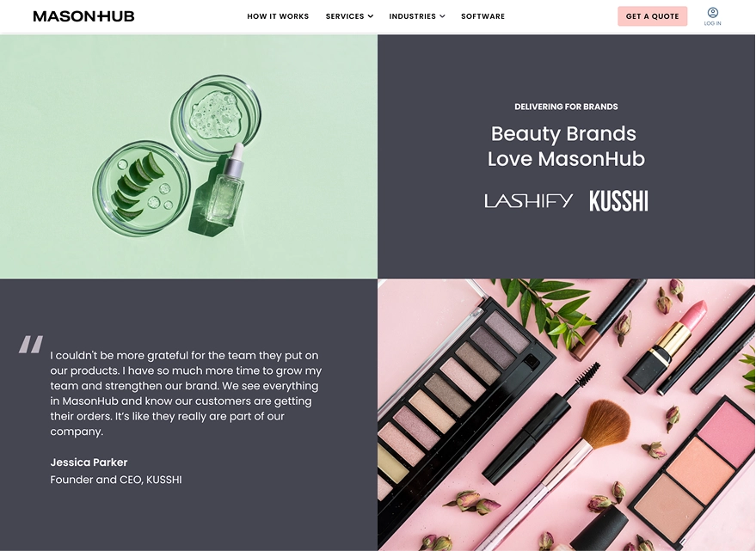Click the Founder and CEO, KUSSHI text
Image resolution: width=756 pixels, height=551 pixels.
pos(116,480)
